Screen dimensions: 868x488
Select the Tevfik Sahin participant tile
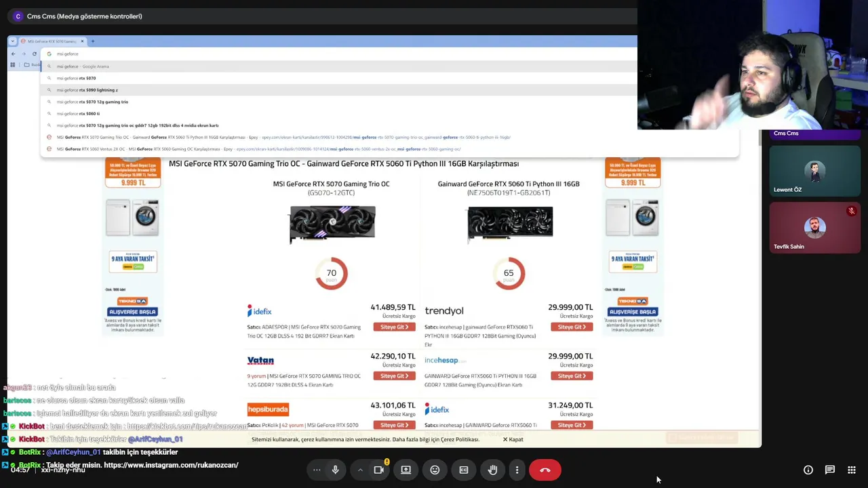pyautogui.click(x=814, y=227)
